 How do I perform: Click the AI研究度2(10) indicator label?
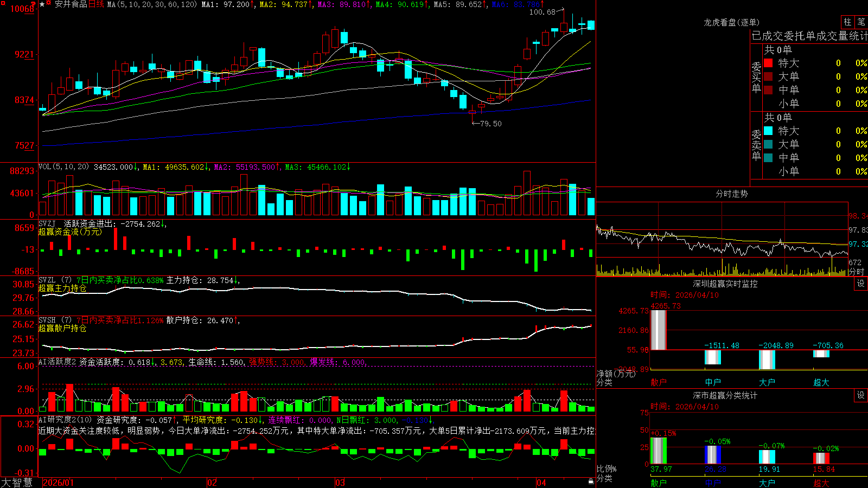65,420
